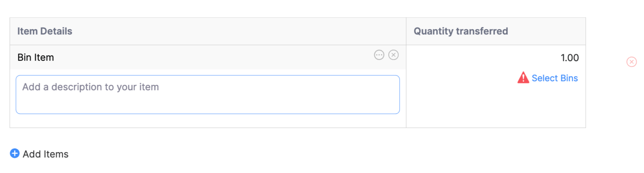Click the Add Items label text
This screenshot has width=644, height=173.
(x=46, y=154)
